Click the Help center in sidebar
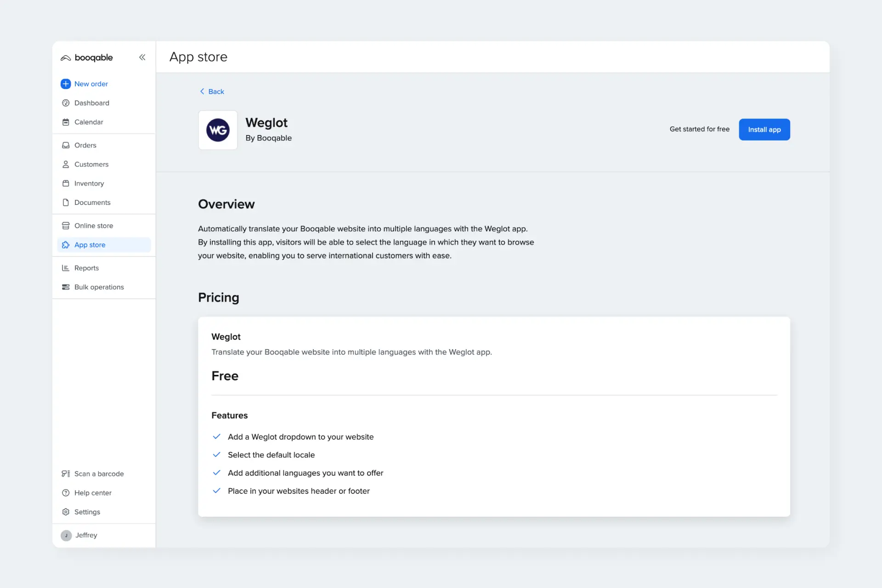This screenshot has width=882, height=588. point(93,493)
